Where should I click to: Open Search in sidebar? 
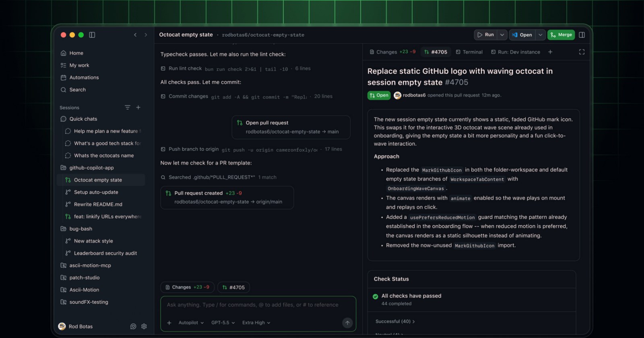(73, 90)
